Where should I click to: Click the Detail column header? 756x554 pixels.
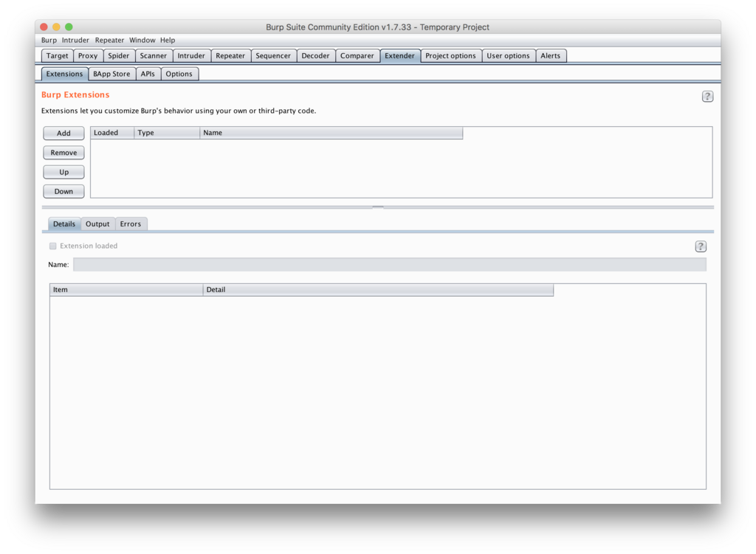tap(378, 289)
